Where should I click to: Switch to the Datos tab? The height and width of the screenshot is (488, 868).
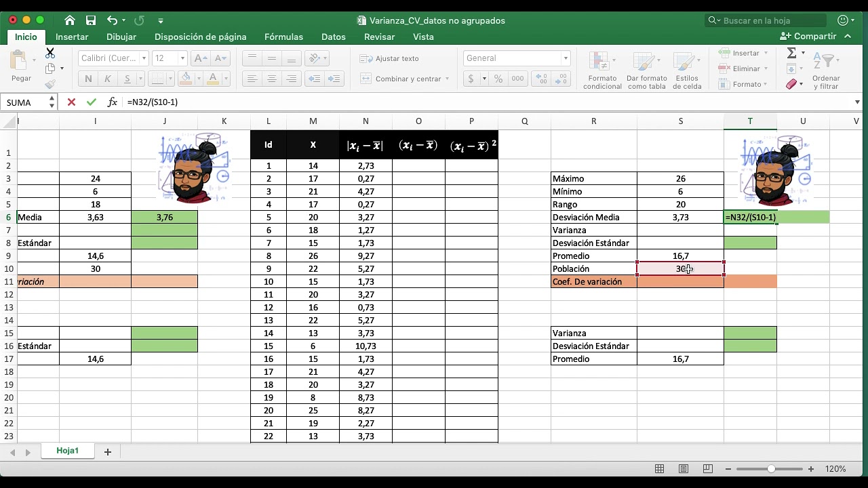click(x=334, y=37)
